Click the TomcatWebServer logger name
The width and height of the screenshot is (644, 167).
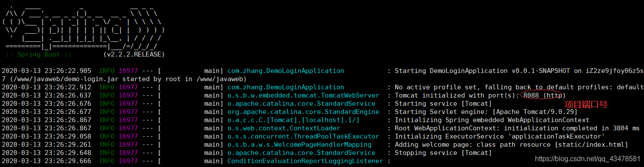click(x=303, y=95)
